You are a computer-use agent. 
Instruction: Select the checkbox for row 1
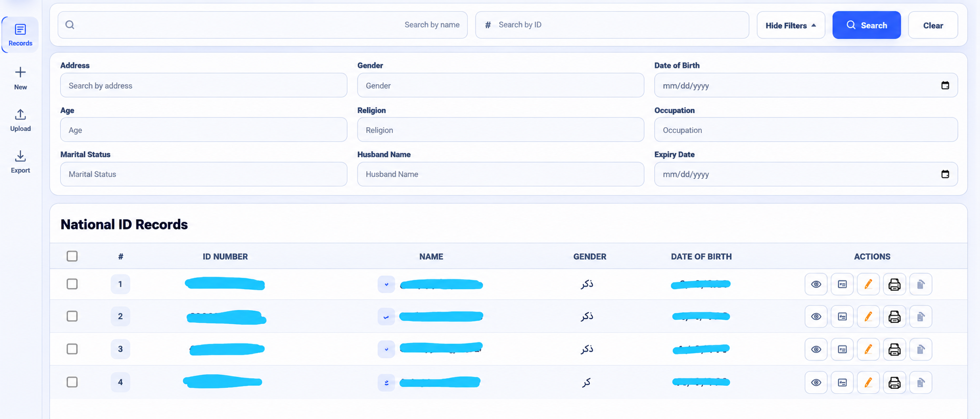point(72,284)
